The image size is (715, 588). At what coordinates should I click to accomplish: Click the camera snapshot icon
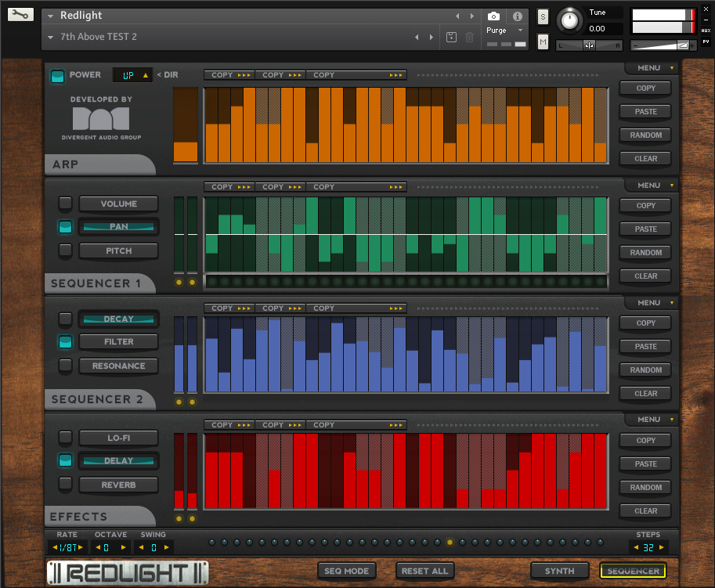(x=493, y=16)
